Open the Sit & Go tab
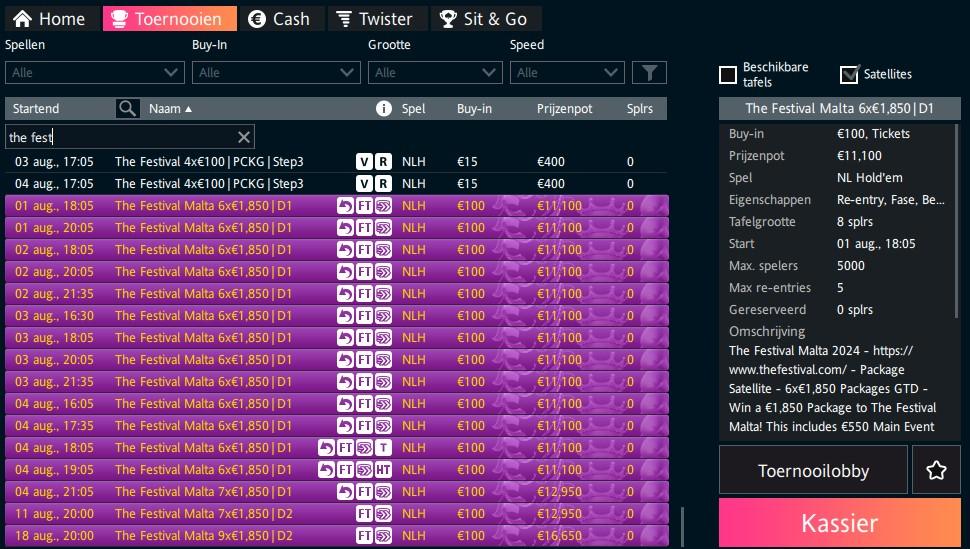970x549 pixels. [x=485, y=18]
